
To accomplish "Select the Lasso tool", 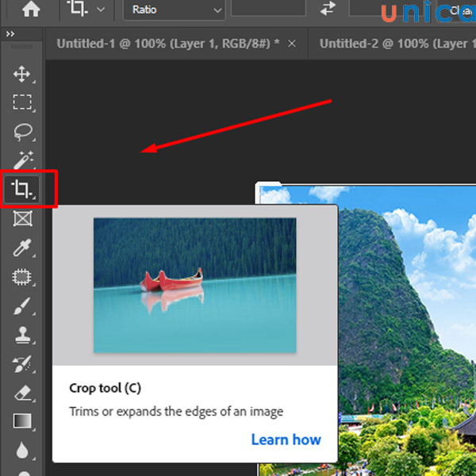I will tap(23, 132).
